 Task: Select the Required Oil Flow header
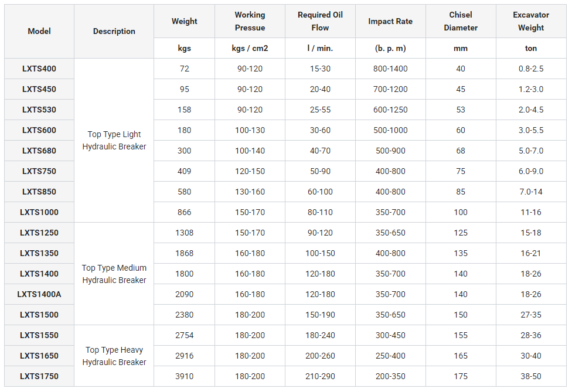[320, 22]
